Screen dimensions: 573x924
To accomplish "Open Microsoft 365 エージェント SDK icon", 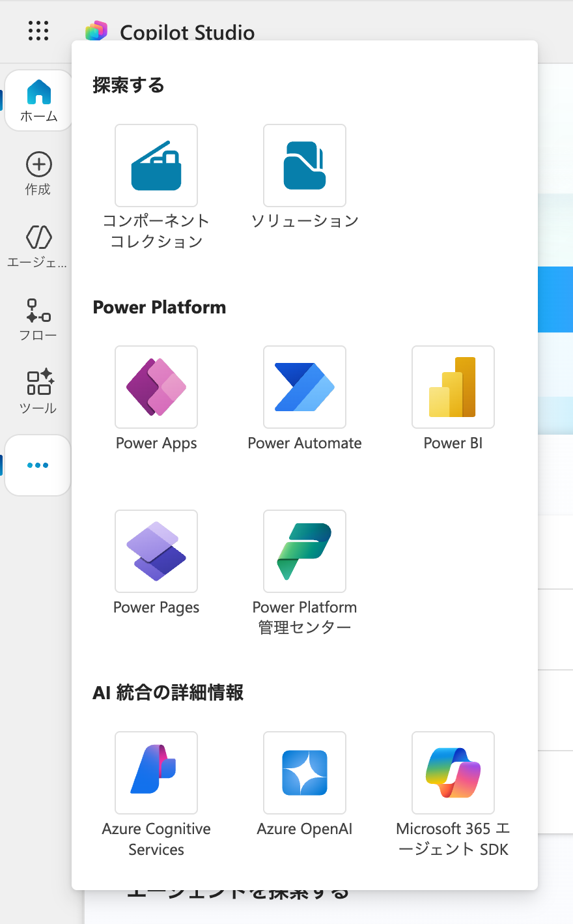I will coord(453,773).
